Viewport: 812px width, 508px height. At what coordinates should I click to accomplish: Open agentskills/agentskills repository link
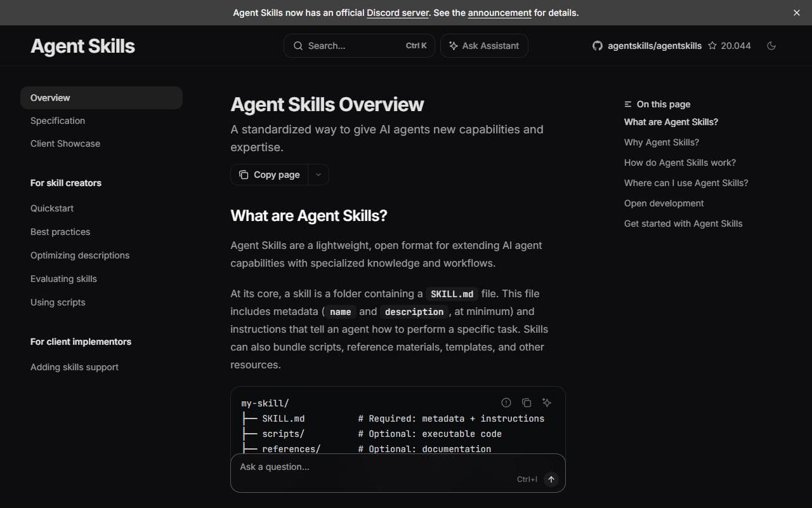pyautogui.click(x=654, y=46)
